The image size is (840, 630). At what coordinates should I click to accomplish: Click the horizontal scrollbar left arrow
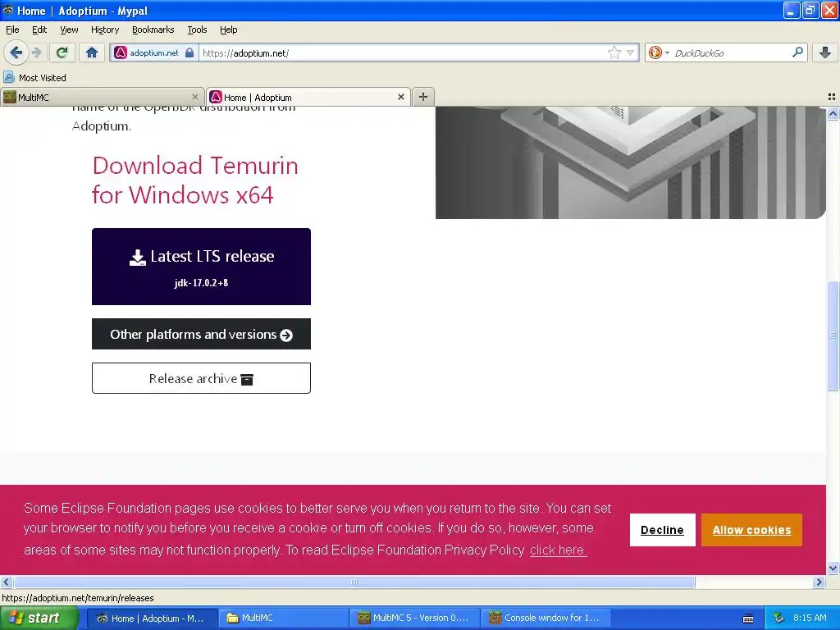pyautogui.click(x=6, y=582)
